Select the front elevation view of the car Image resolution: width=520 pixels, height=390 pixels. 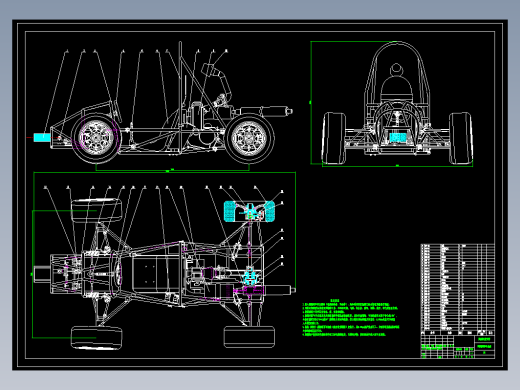[x=397, y=103]
